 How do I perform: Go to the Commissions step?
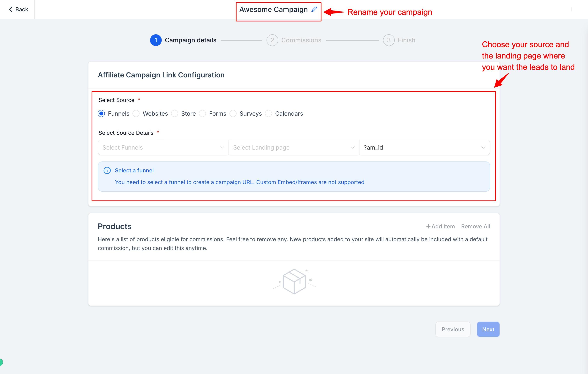point(301,40)
